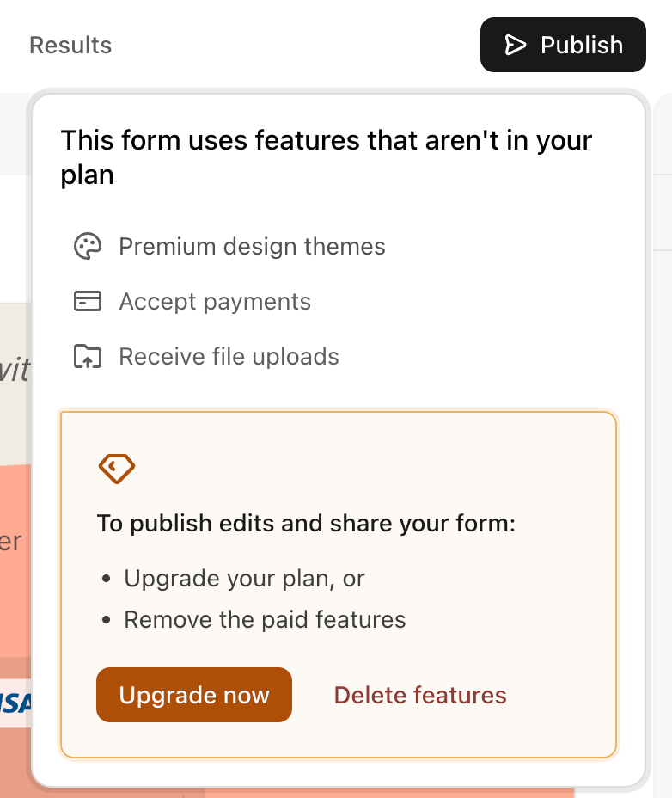
Task: Select the Accept payments item
Action: tap(215, 302)
